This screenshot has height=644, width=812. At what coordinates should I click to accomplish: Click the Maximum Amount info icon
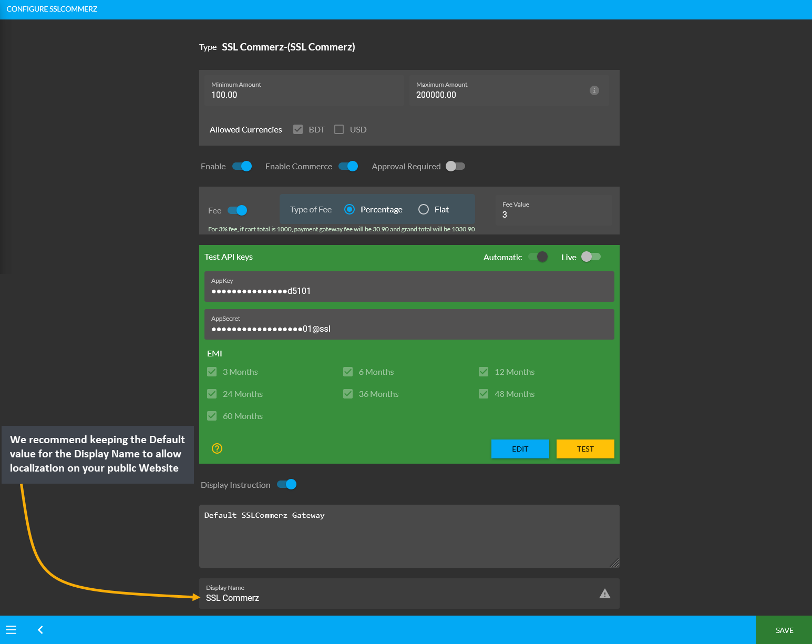coord(594,90)
